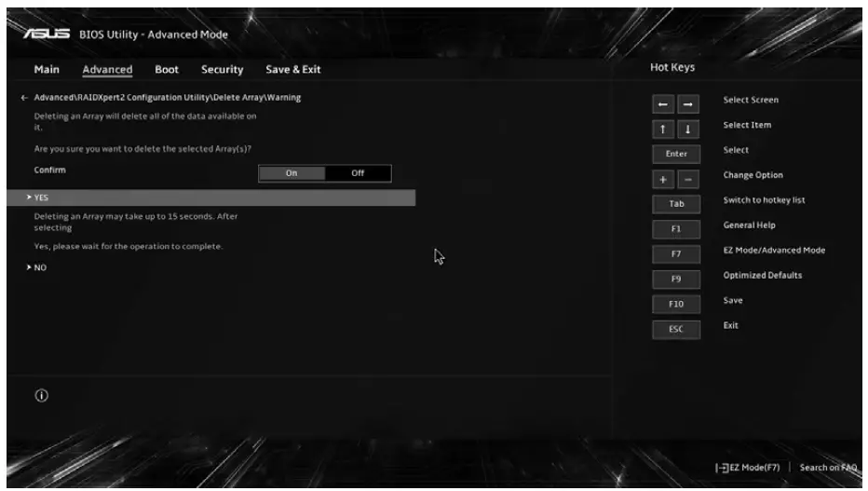Click the F1 General Help key
This screenshot has height=491, width=868.
click(x=676, y=228)
